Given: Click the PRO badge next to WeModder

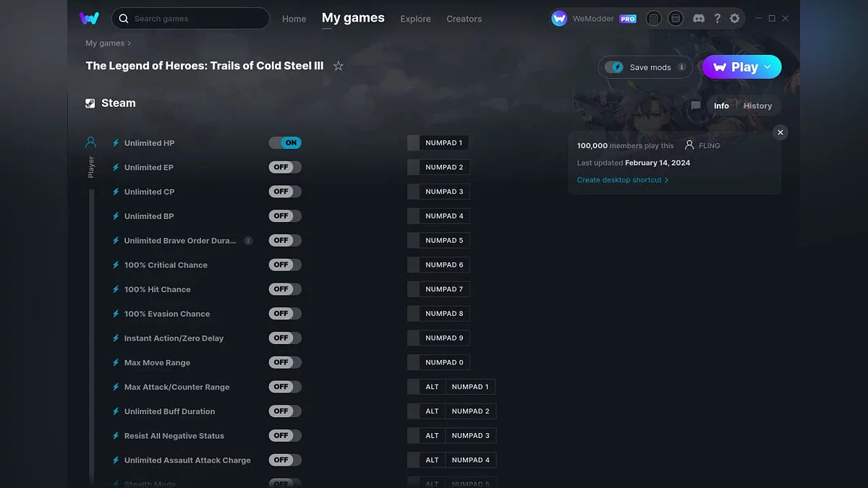Looking at the screenshot, I should [628, 20].
